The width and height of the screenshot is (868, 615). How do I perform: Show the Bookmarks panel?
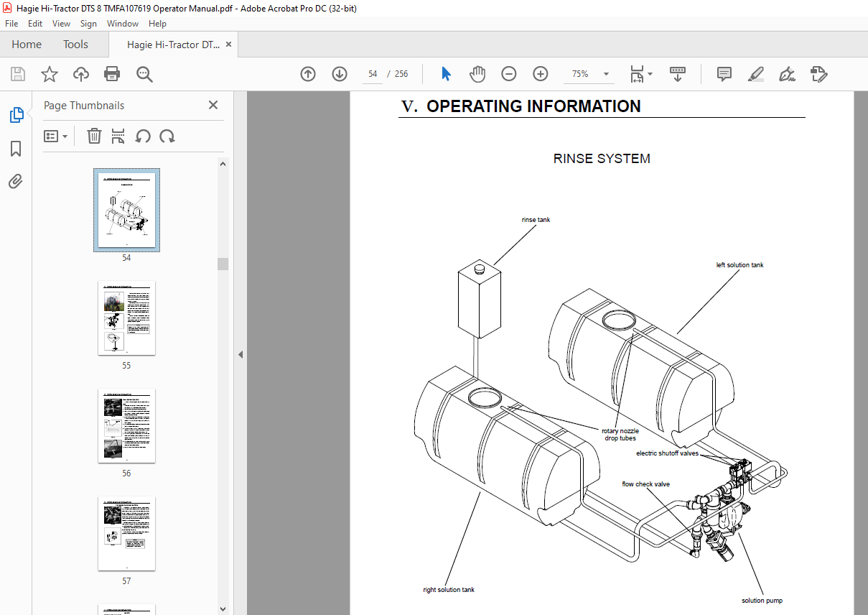click(x=16, y=149)
